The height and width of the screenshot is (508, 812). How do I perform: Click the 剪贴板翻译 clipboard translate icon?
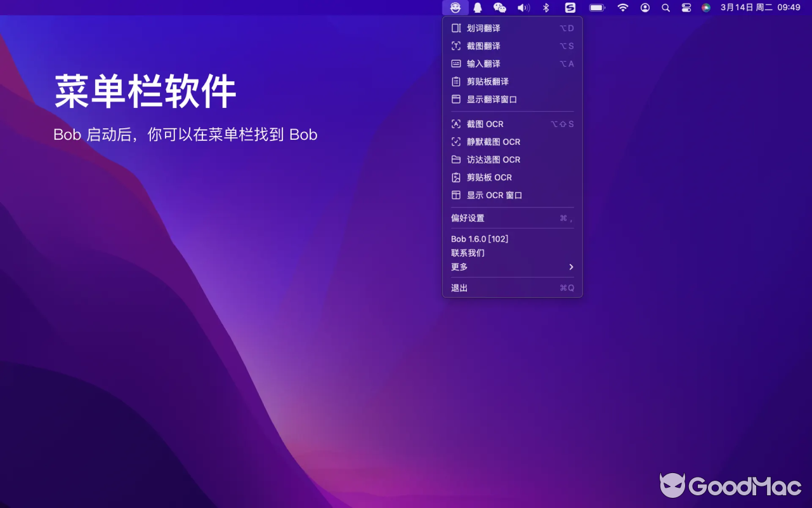[455, 81]
